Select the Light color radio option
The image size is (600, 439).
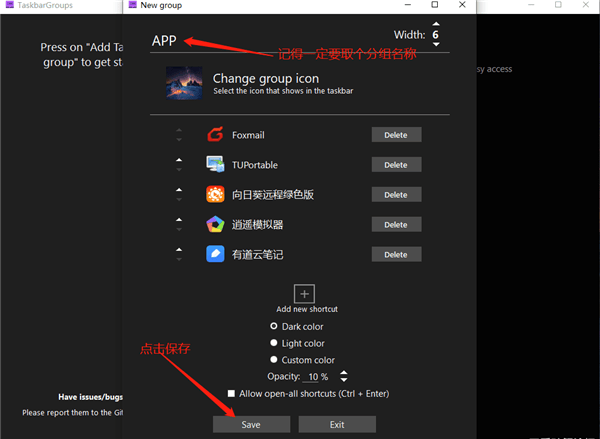tap(274, 343)
